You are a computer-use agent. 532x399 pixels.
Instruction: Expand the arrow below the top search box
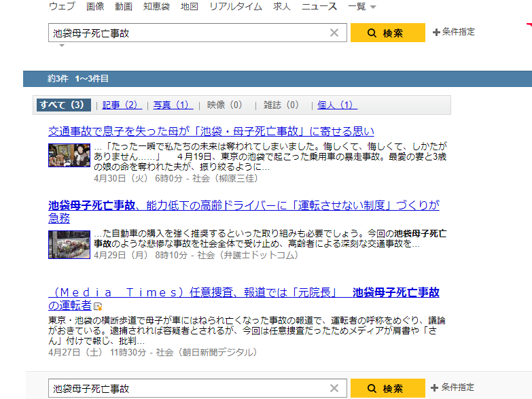coord(61,46)
